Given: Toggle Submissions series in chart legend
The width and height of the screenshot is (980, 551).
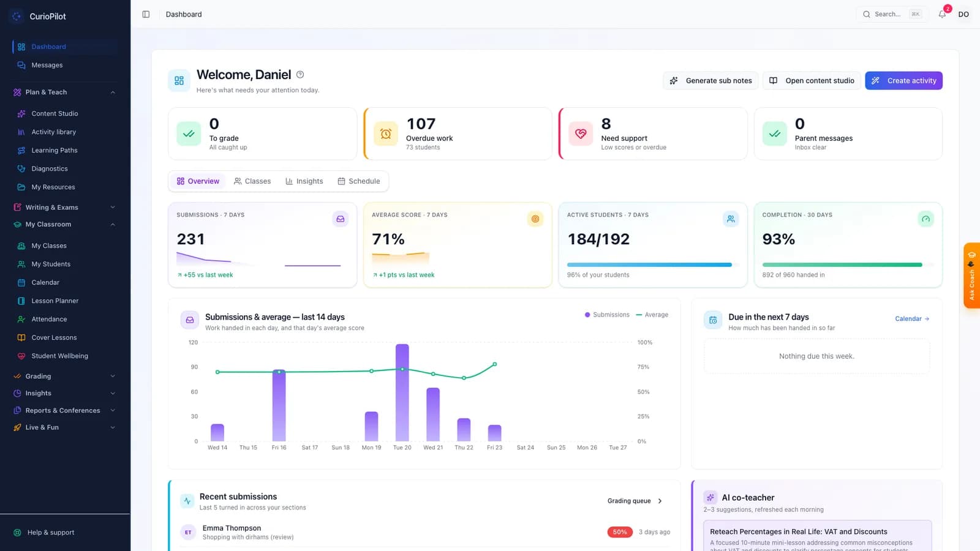Looking at the screenshot, I should pyautogui.click(x=607, y=315).
